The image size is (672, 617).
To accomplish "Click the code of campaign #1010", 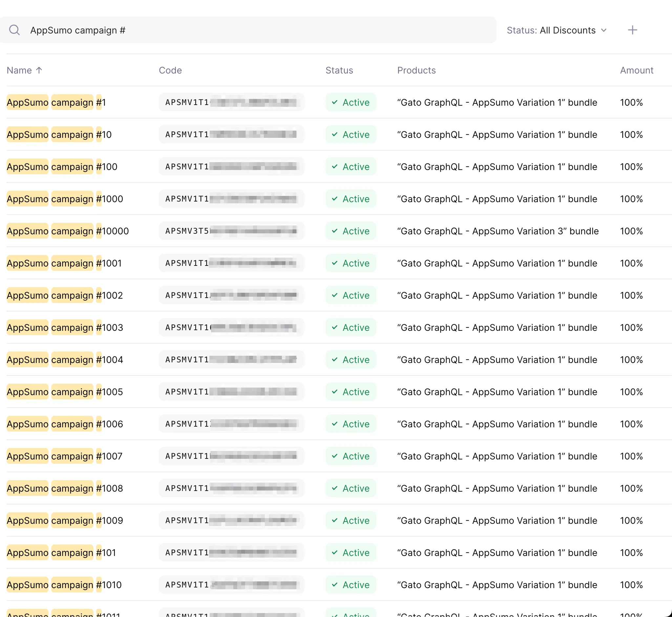I will click(x=231, y=585).
